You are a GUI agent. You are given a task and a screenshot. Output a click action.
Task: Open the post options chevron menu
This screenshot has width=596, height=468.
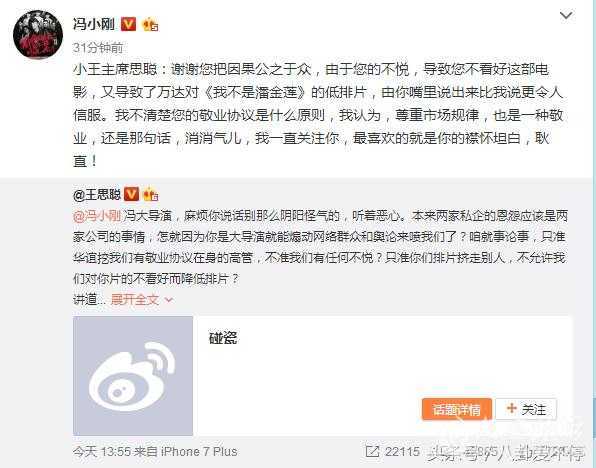pos(566,15)
